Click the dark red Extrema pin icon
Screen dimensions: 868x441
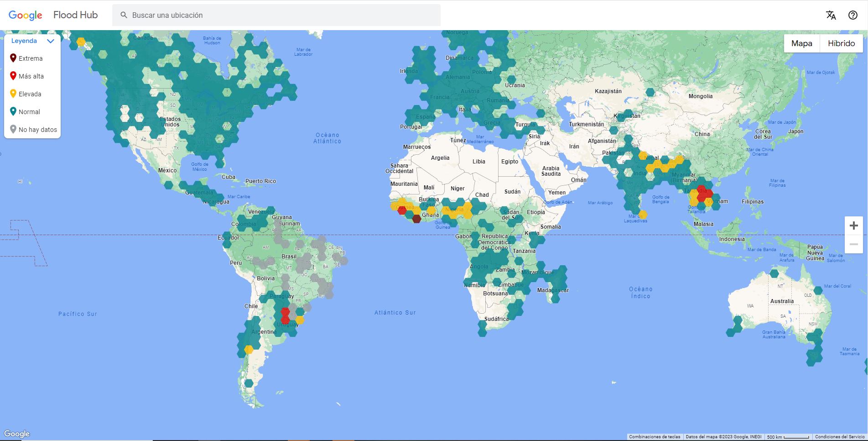coord(13,58)
